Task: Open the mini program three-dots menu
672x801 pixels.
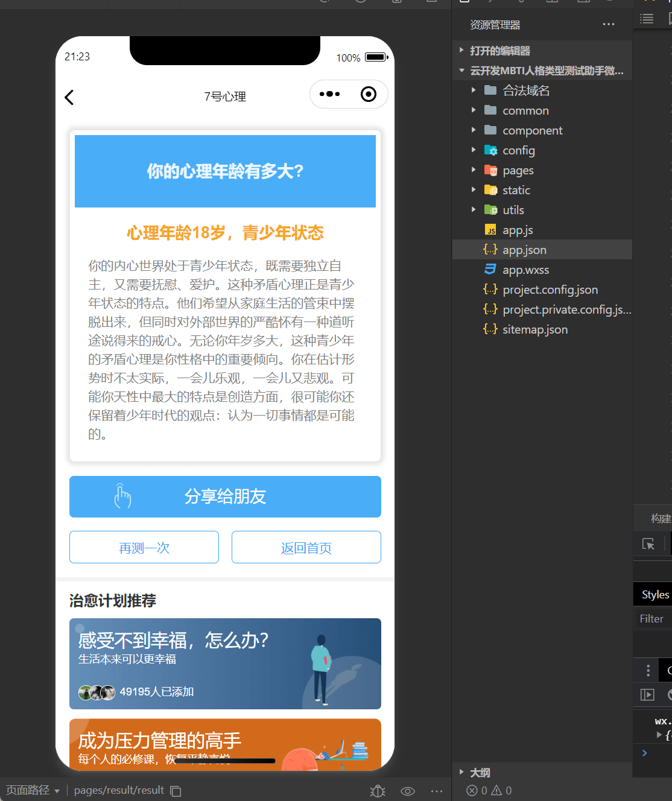Action: point(329,94)
